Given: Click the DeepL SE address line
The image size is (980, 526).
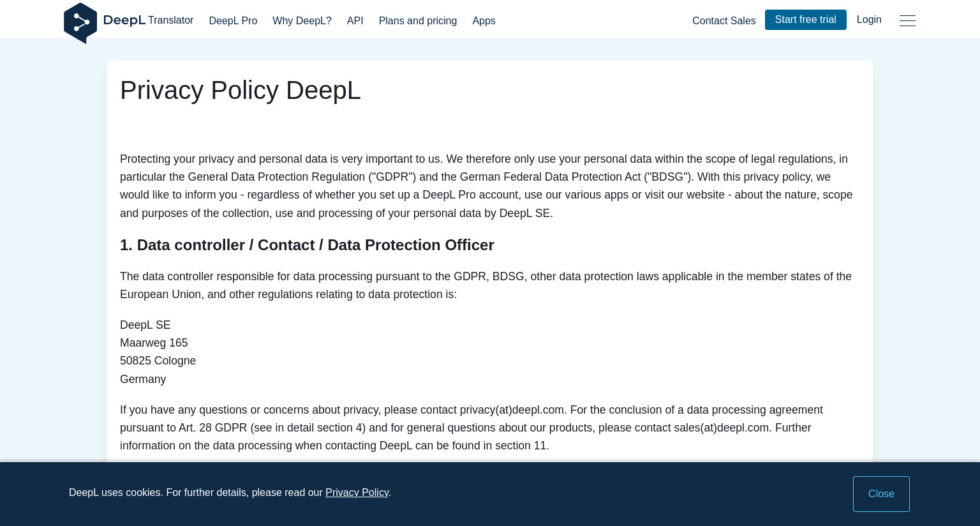Looking at the screenshot, I should click(145, 325).
